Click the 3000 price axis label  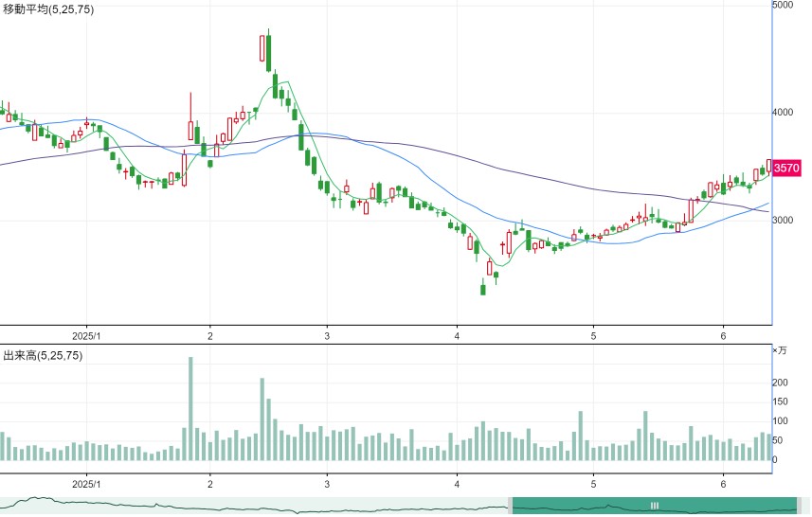[x=783, y=220]
